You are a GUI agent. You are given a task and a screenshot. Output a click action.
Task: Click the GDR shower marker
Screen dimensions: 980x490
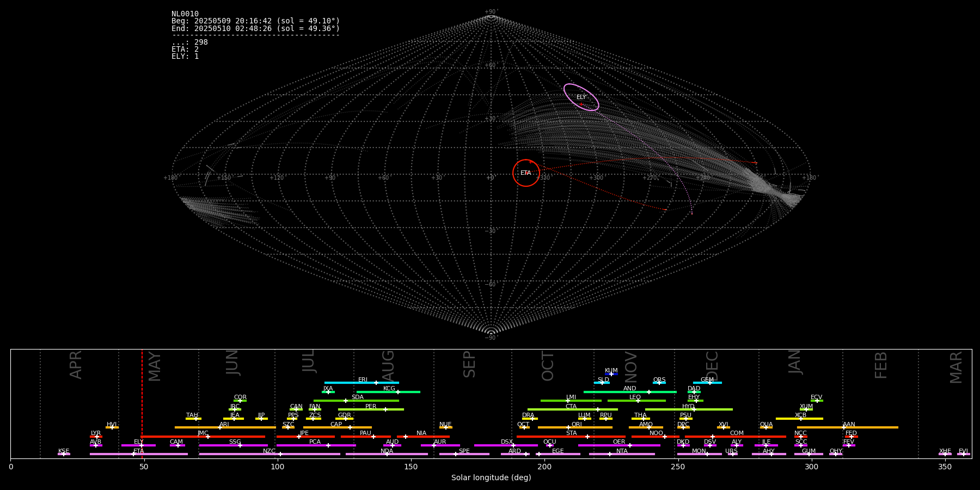(x=345, y=419)
